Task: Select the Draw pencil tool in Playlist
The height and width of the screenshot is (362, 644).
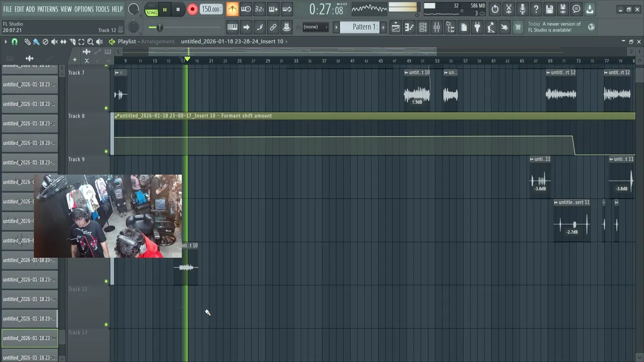Action: point(27,42)
